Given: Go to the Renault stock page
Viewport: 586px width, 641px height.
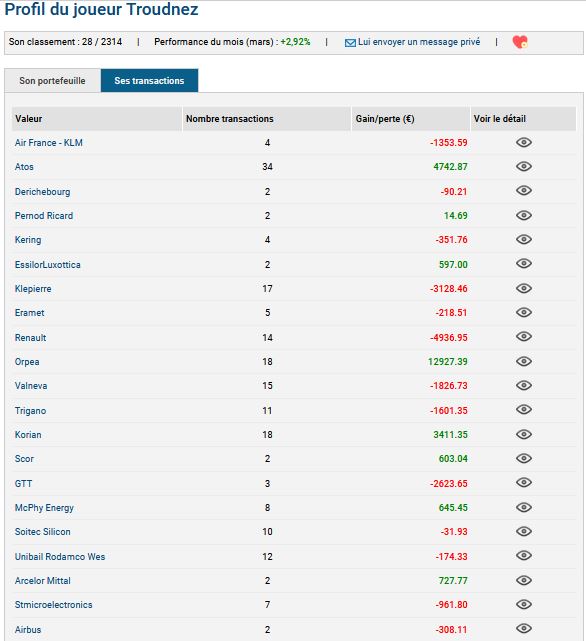Looking at the screenshot, I should (x=30, y=338).
